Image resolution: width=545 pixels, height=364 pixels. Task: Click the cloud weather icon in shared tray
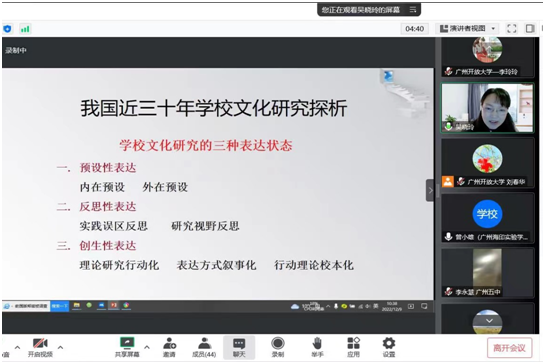[295, 307]
